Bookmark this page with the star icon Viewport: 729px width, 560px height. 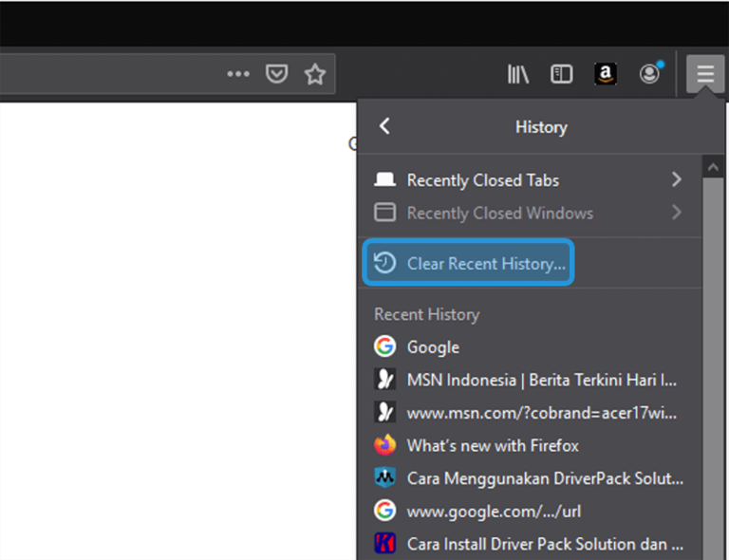315,74
